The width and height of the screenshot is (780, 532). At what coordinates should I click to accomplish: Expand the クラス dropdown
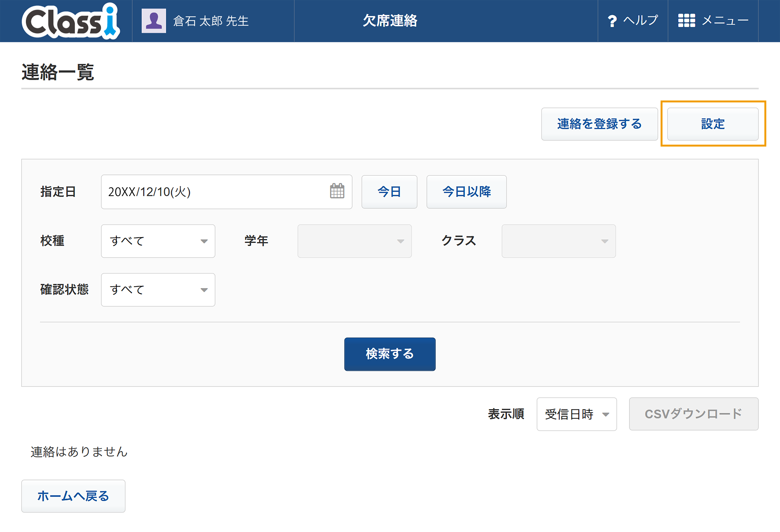click(559, 241)
